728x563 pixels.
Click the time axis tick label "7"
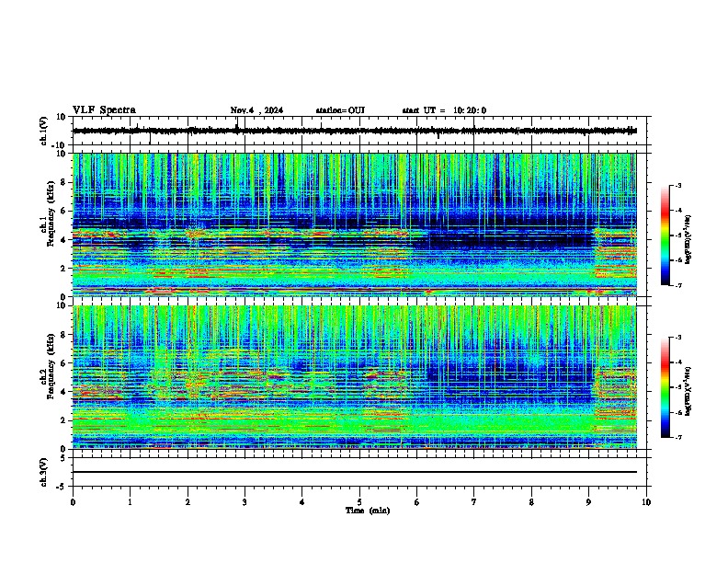[x=474, y=502]
